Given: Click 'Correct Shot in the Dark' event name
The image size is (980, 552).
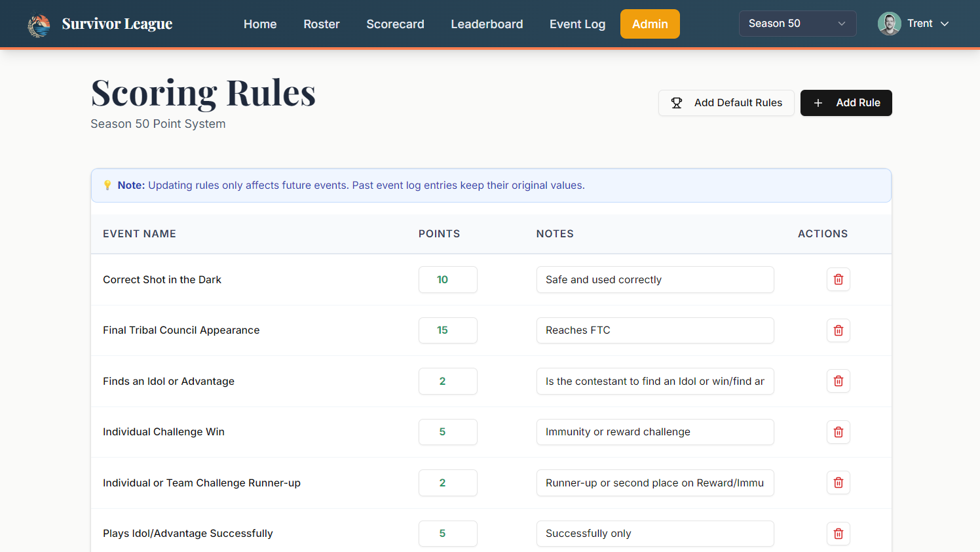Looking at the screenshot, I should tap(162, 280).
